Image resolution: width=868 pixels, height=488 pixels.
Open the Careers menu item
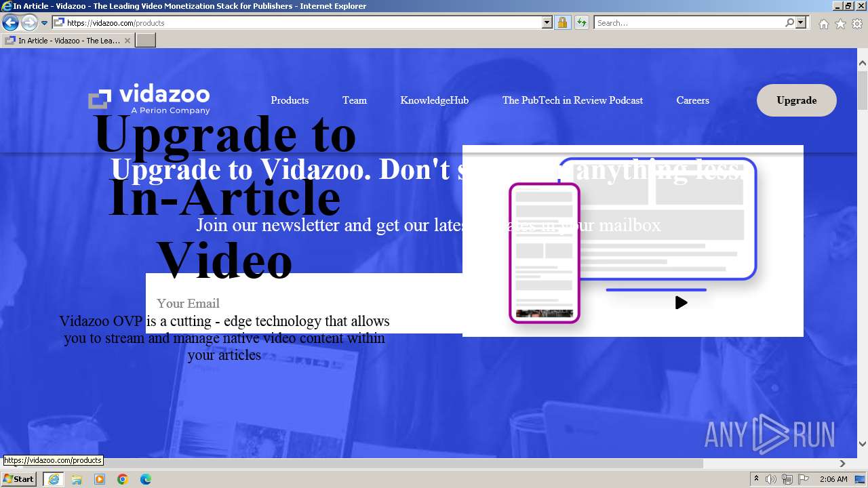(x=692, y=100)
